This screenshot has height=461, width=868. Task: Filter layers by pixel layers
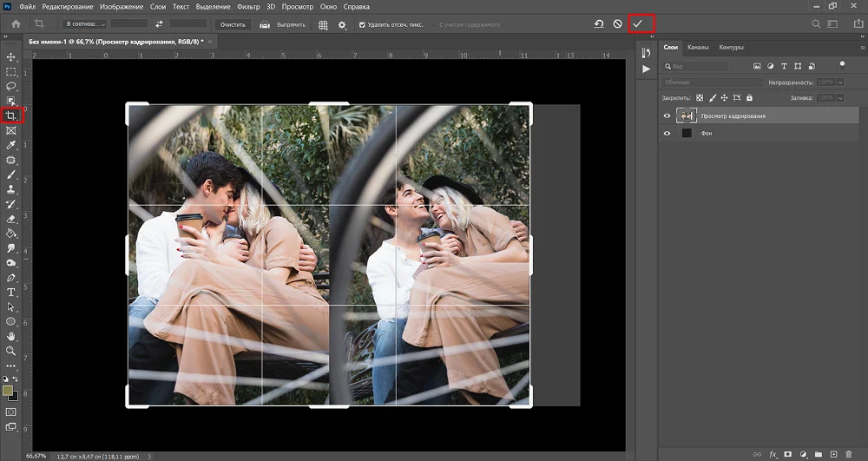(757, 66)
